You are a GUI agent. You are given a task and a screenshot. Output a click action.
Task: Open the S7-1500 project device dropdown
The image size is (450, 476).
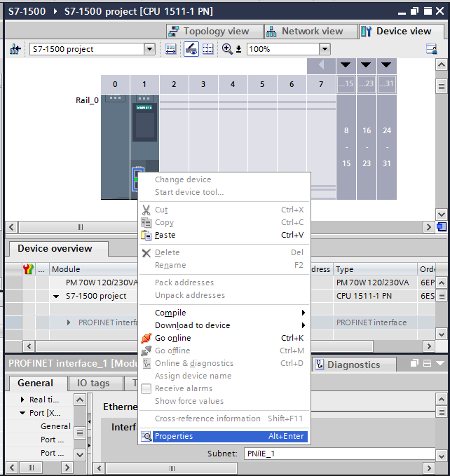149,49
